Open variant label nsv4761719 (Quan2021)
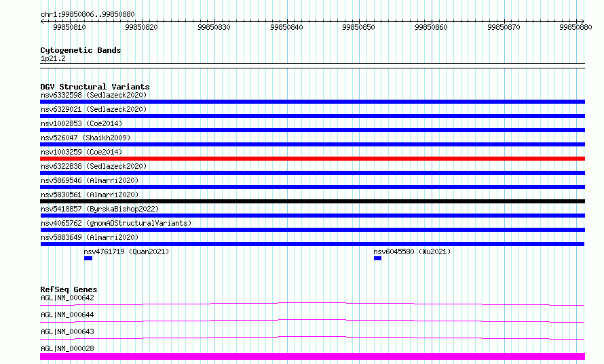 [x=126, y=251]
